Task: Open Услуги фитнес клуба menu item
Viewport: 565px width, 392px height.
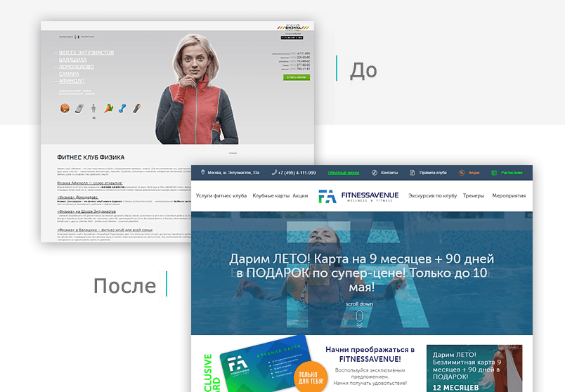Action: (221, 195)
